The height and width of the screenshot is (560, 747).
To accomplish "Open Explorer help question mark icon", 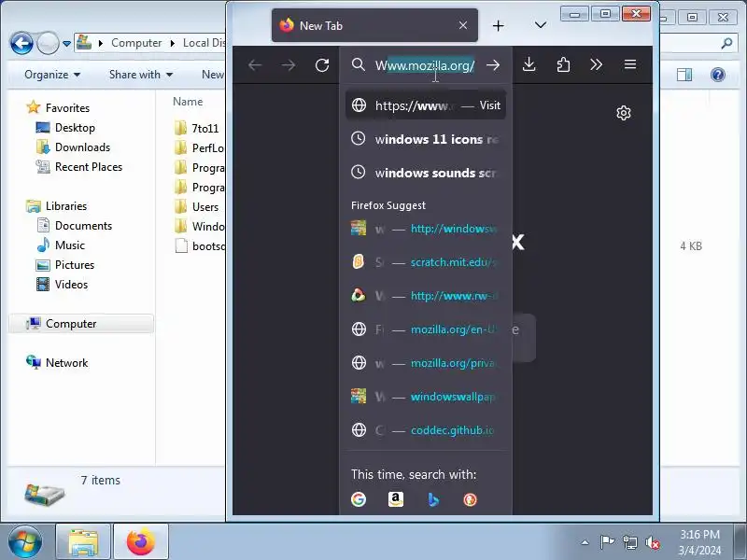I will pos(717,75).
